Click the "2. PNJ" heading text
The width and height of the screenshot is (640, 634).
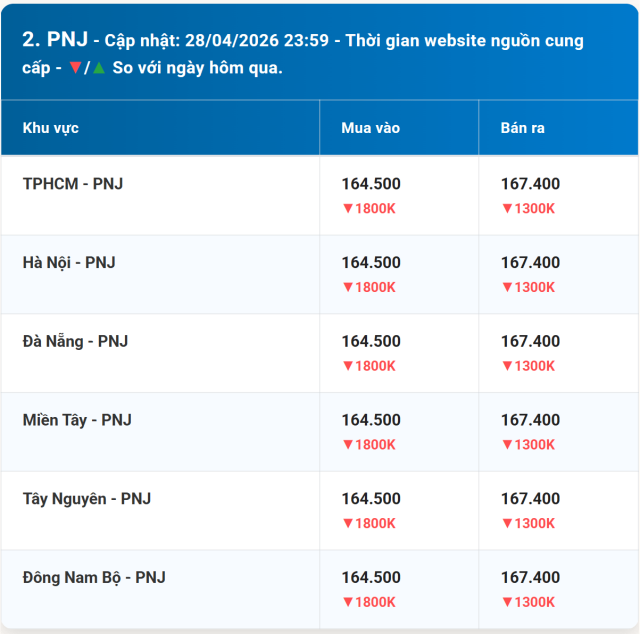click(55, 40)
